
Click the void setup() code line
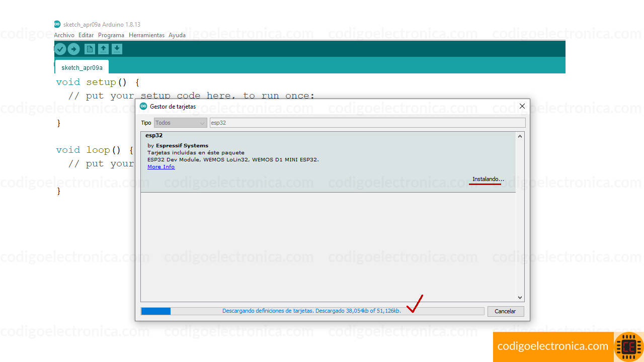(x=98, y=82)
